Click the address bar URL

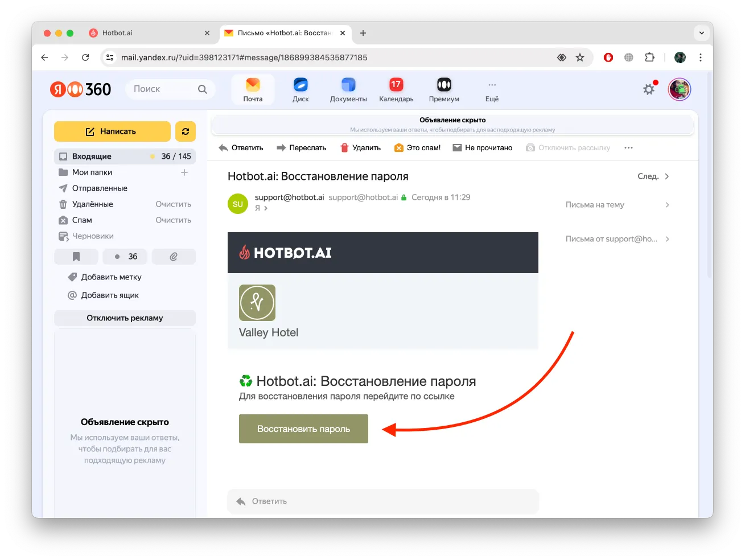click(x=244, y=57)
